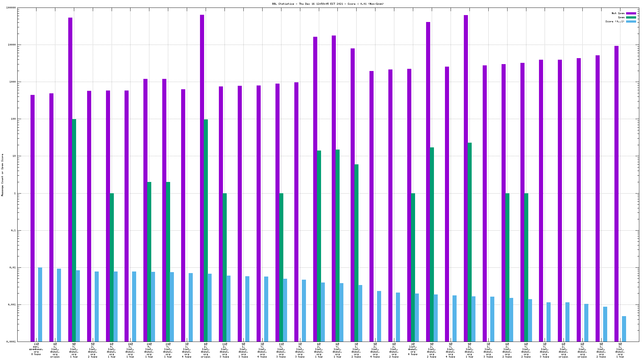The height and width of the screenshot is (362, 644).
Task: Click the rightmost blue score bar in chart
Action: tap(624, 328)
